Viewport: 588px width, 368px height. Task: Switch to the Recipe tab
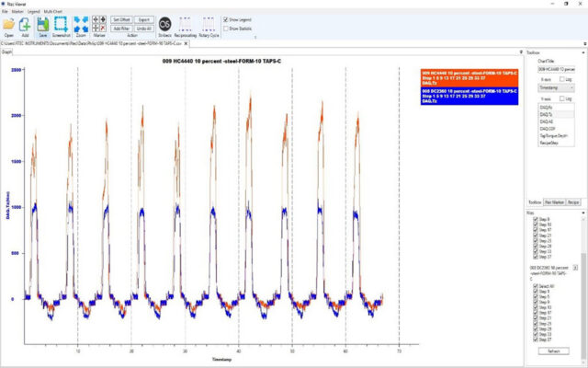(x=573, y=202)
